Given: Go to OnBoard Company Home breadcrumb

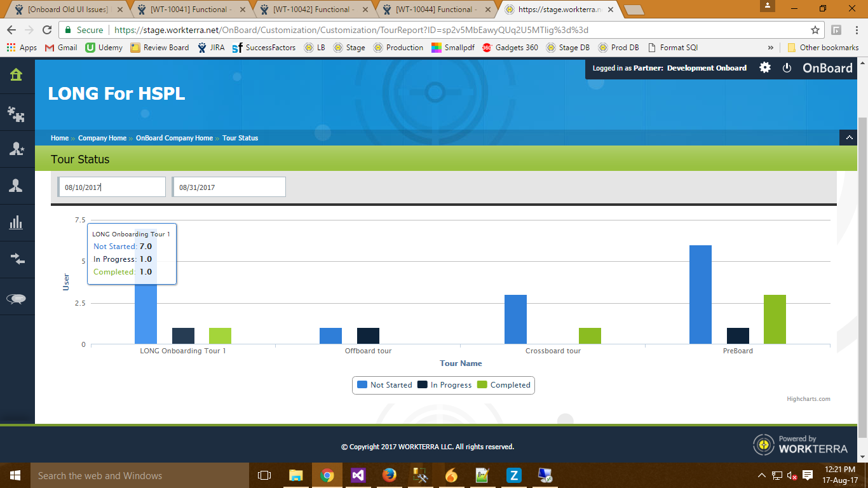Looking at the screenshot, I should coord(174,138).
